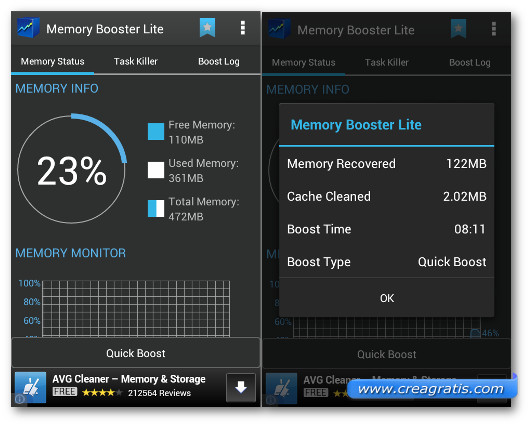
Task: Tap the MEMORY INFO heading, left screen
Action: pyautogui.click(x=57, y=89)
